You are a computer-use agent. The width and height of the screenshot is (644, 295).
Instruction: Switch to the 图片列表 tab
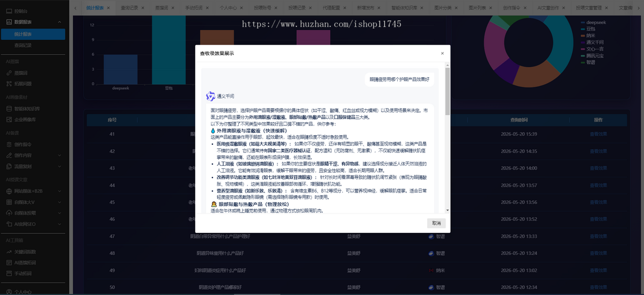click(x=478, y=8)
